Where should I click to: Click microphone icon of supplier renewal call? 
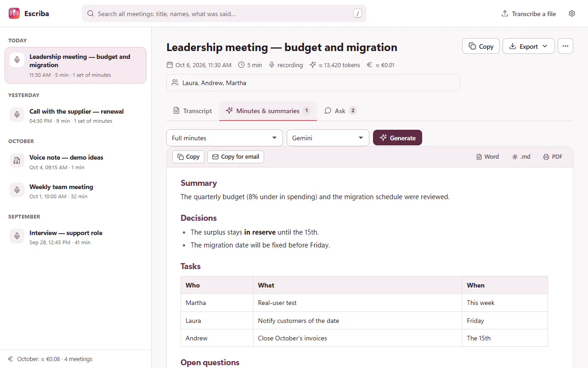[17, 115]
